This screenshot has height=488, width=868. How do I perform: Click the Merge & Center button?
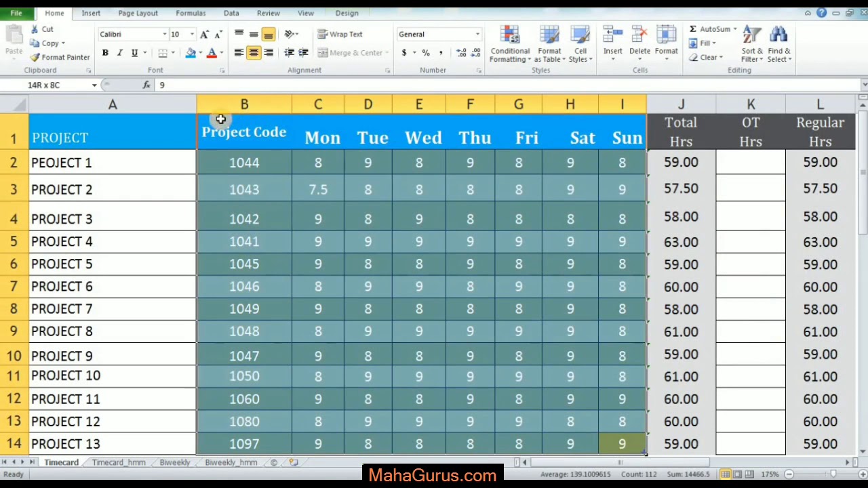click(x=350, y=53)
